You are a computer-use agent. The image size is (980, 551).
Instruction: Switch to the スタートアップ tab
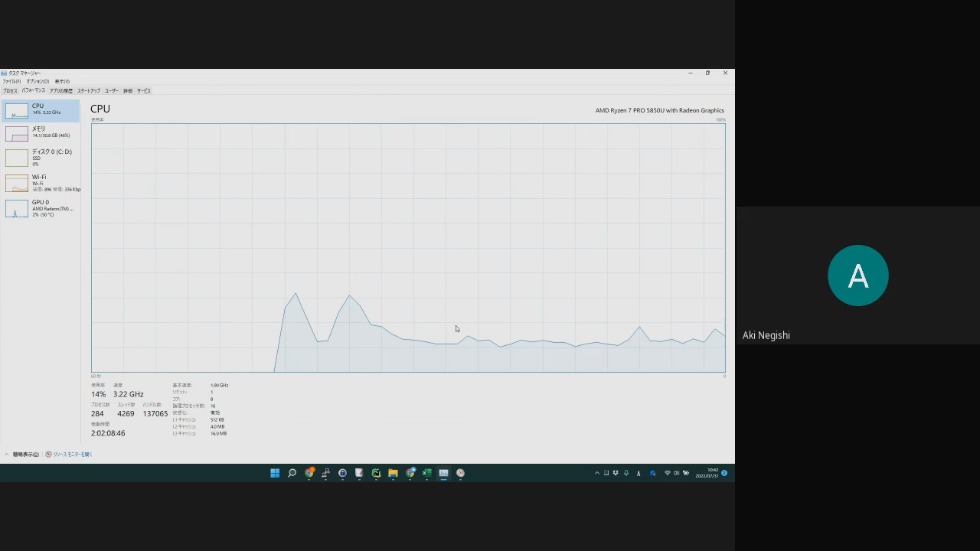coord(88,90)
